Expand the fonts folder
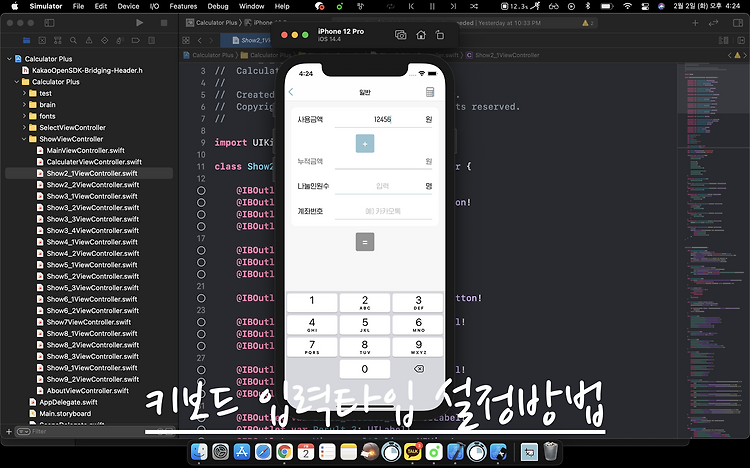This screenshot has height=468, width=750. [x=24, y=116]
